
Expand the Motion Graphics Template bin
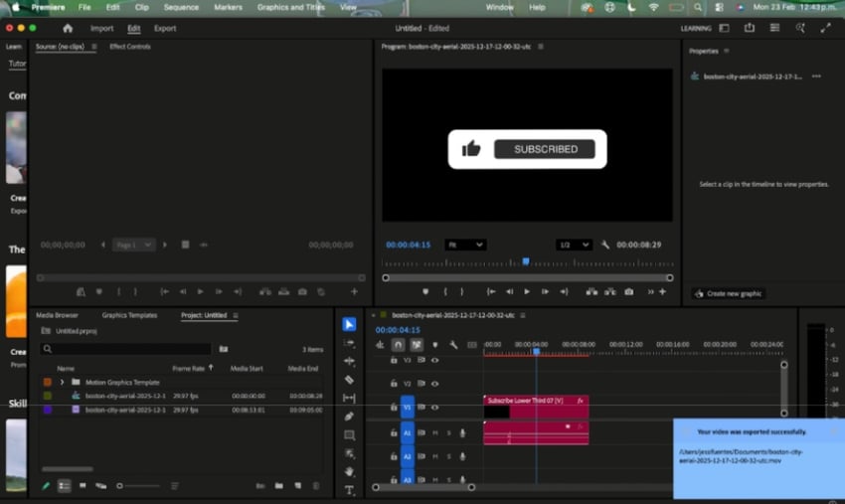pyautogui.click(x=62, y=382)
